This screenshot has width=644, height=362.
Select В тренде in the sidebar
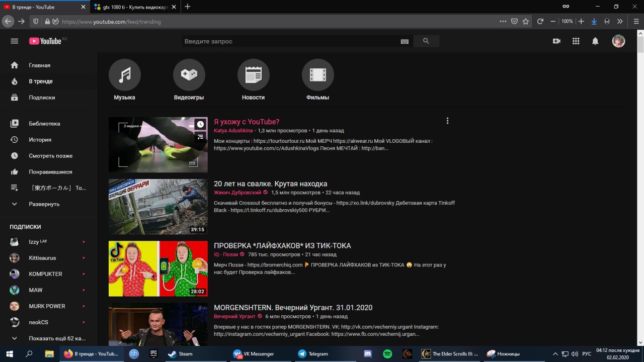point(48,81)
